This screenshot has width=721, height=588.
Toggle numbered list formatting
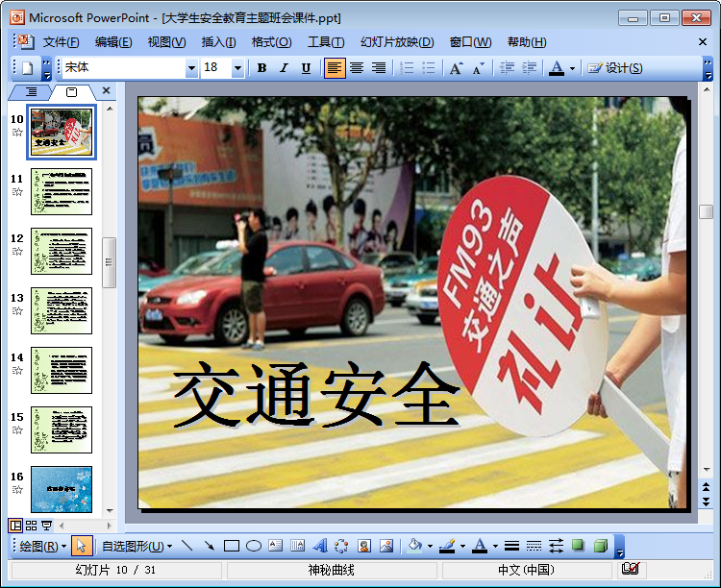point(407,68)
